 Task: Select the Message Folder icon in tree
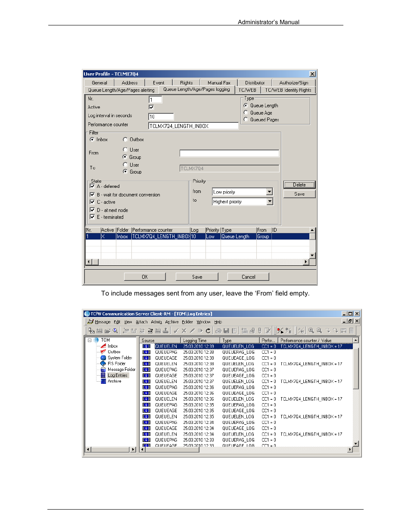click(x=103, y=370)
